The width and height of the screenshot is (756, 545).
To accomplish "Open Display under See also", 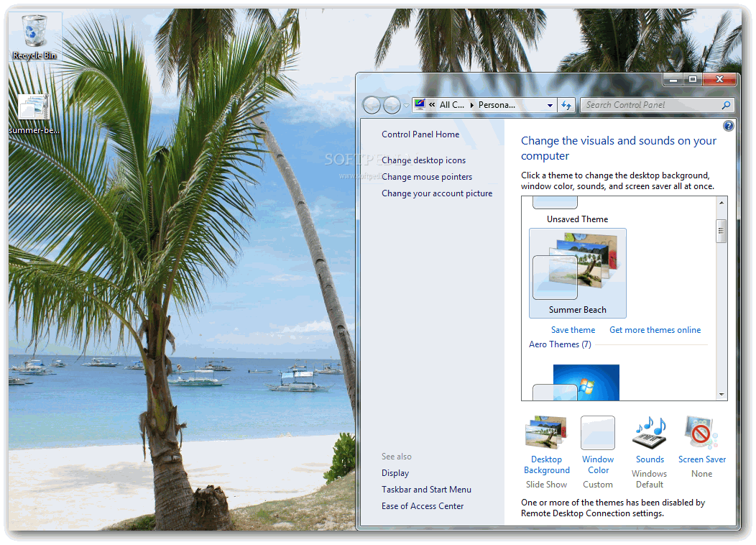I will pyautogui.click(x=395, y=473).
